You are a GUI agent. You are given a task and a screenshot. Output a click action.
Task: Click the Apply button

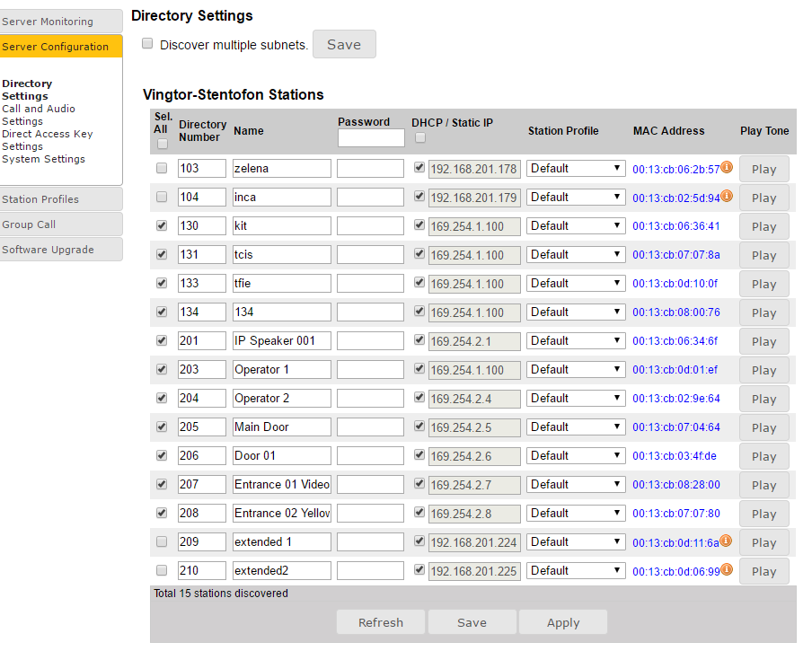563,622
